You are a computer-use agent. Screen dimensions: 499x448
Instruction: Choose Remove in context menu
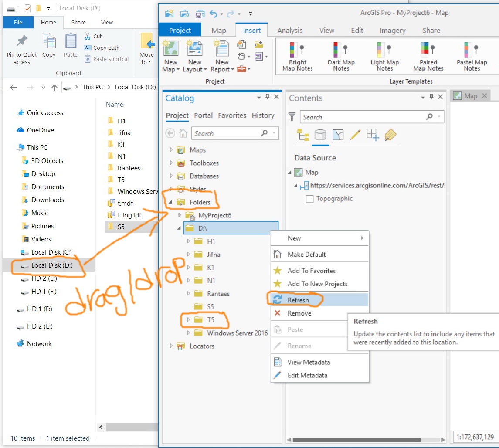(x=309, y=313)
